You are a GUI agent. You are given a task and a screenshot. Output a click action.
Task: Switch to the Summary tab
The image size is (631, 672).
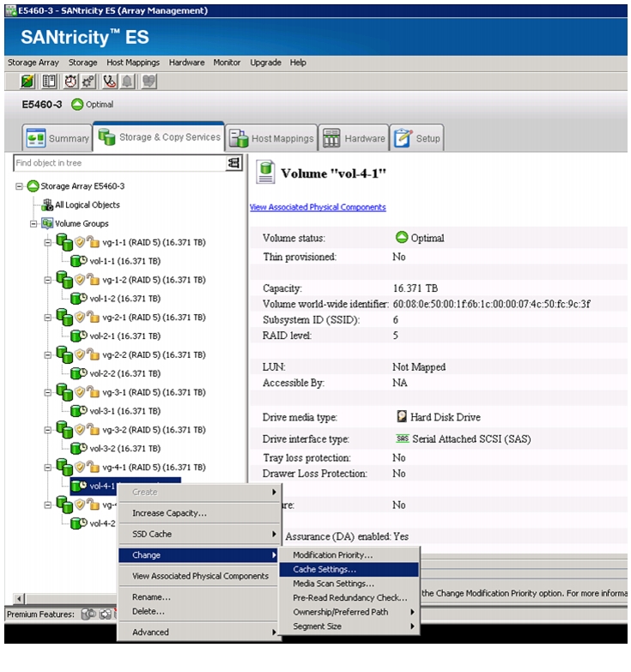tap(57, 138)
